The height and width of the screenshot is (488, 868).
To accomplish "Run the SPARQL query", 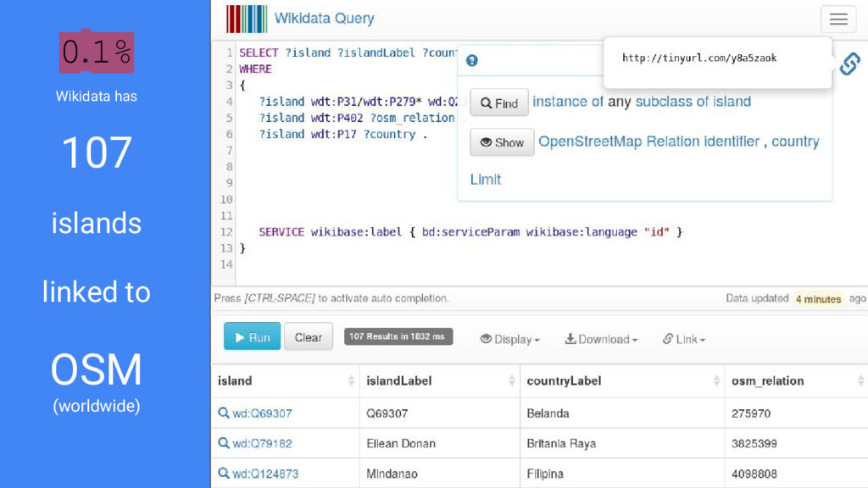I will coord(252,336).
